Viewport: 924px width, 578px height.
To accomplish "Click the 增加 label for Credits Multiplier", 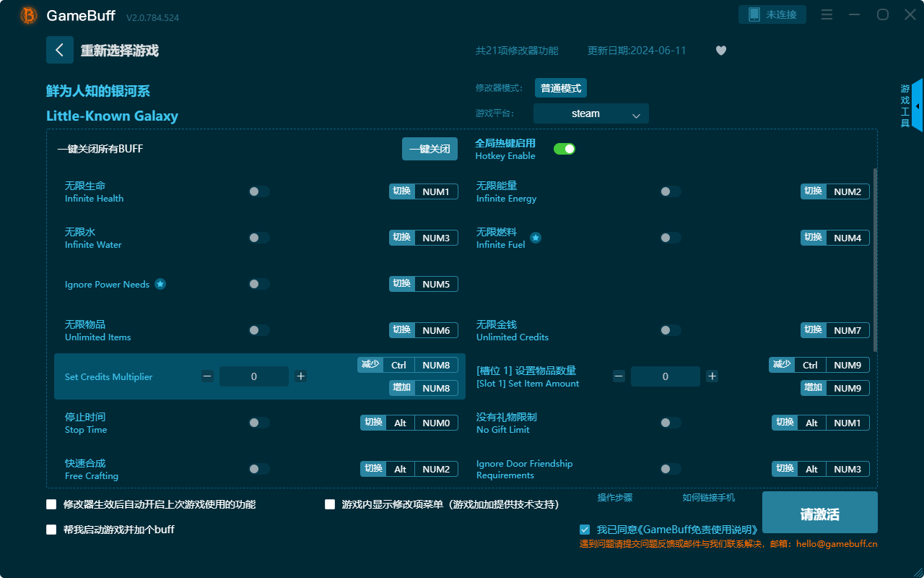I will pos(402,388).
